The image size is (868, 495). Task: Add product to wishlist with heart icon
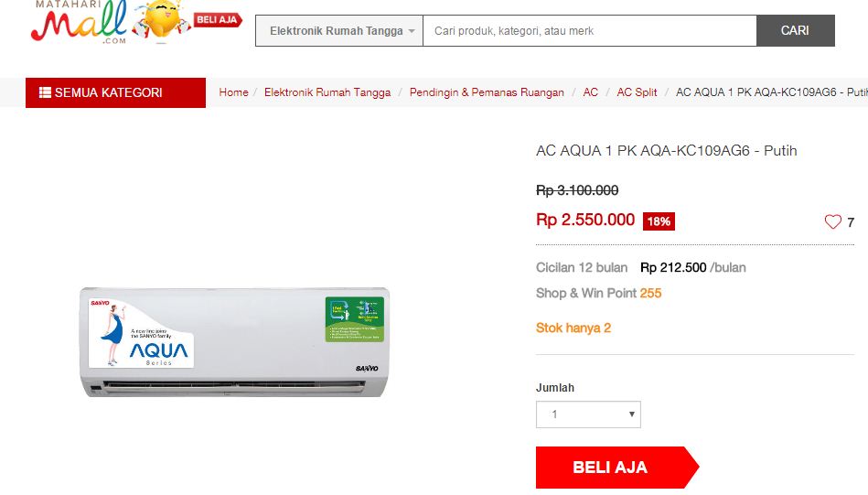832,222
